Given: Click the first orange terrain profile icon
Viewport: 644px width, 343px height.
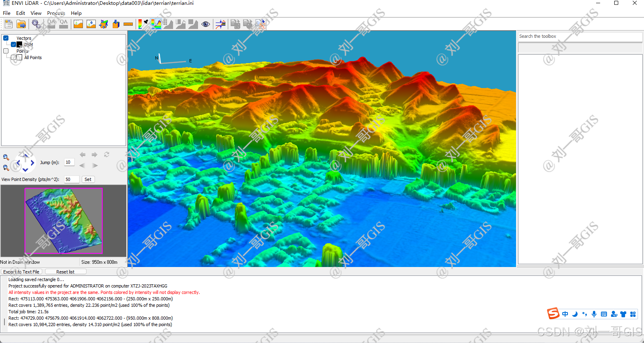Looking at the screenshot, I should tap(78, 24).
